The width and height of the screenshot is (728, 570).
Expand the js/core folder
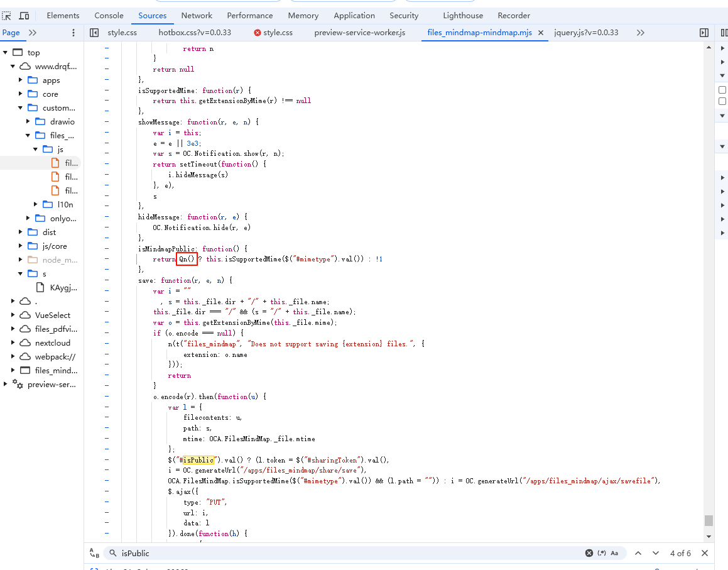click(21, 246)
